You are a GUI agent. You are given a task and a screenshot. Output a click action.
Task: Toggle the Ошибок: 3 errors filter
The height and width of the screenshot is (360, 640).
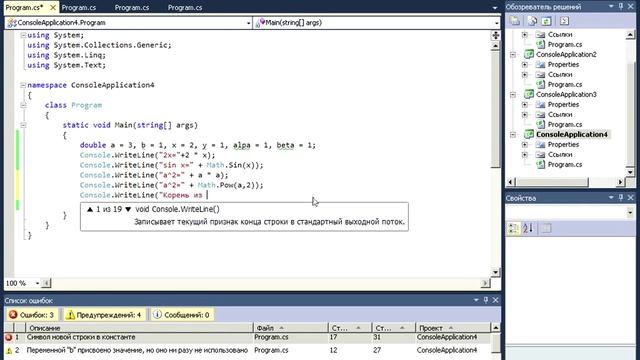click(x=32, y=315)
